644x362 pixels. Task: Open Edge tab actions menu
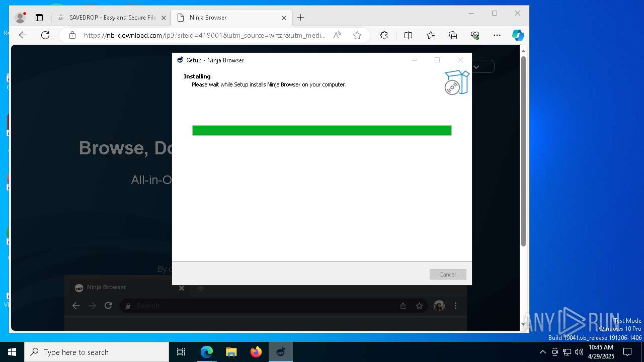coord(39,18)
